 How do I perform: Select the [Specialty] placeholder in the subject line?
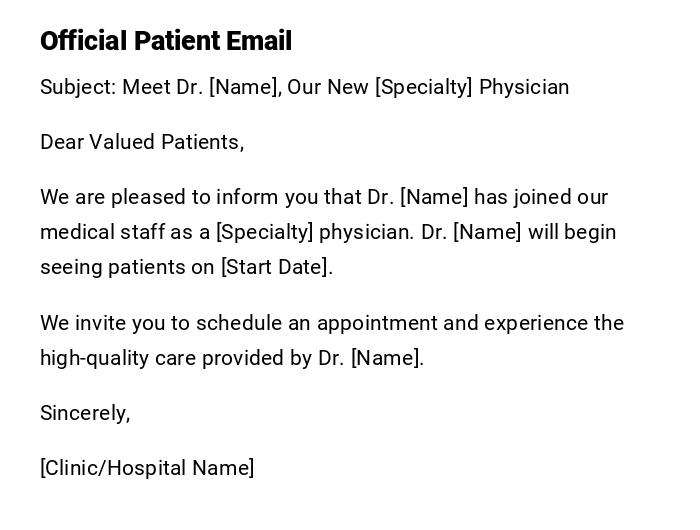point(423,87)
